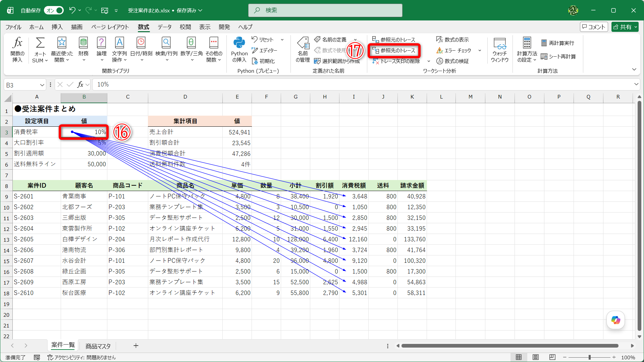The image size is (644, 362).
Task: Open the 検索/行列 functions library
Action: coord(166,50)
